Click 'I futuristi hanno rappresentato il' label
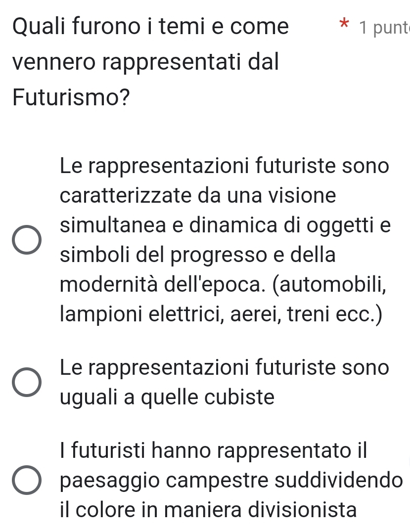Image resolution: width=410 pixels, height=532 pixels. pos(213,450)
